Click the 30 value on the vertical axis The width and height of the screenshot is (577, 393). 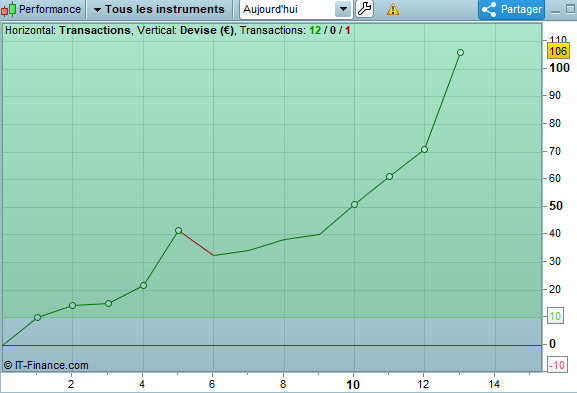555,261
